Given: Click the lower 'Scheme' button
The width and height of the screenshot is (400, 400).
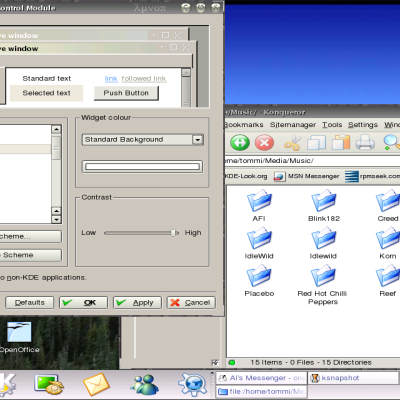Looking at the screenshot, I should [x=30, y=255].
